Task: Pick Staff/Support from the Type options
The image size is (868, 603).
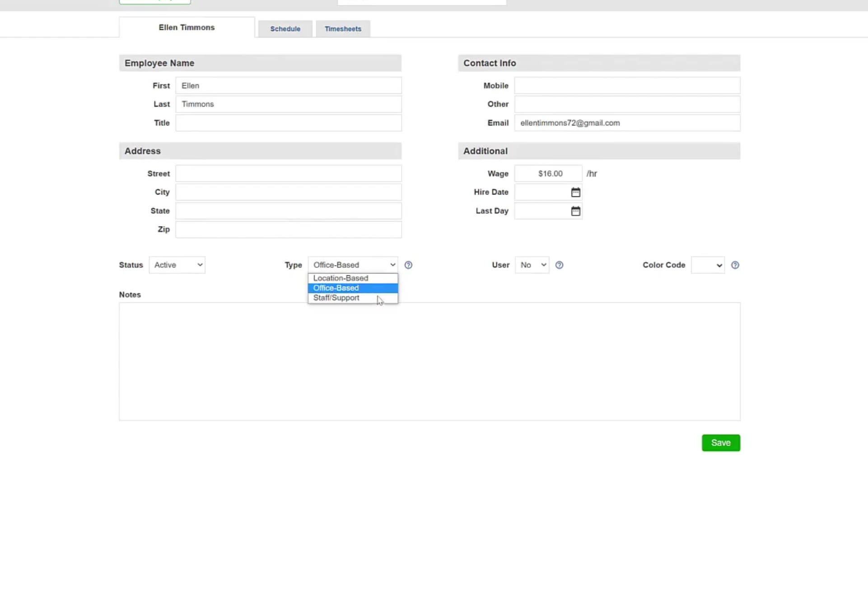Action: tap(353, 298)
